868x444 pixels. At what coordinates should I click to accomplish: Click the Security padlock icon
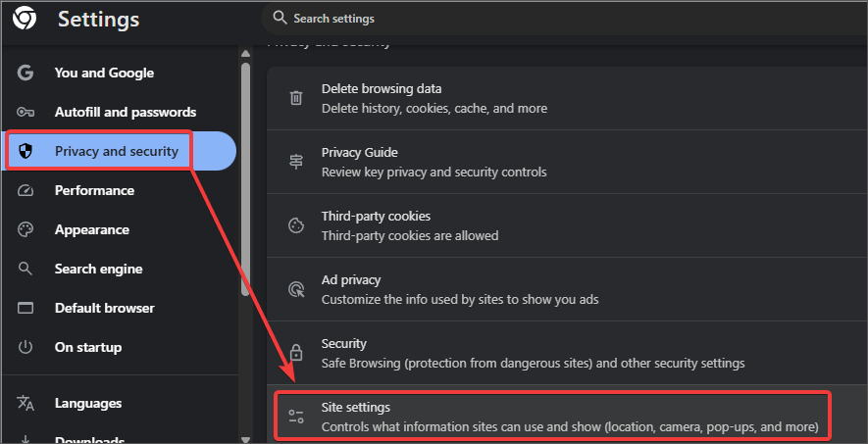coord(295,353)
